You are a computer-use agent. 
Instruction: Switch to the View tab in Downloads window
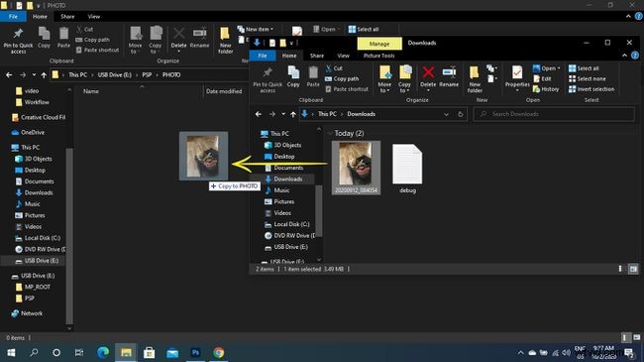point(344,56)
